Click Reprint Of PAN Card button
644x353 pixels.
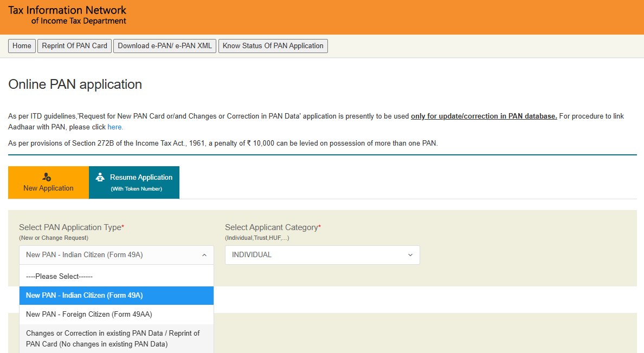(x=74, y=46)
